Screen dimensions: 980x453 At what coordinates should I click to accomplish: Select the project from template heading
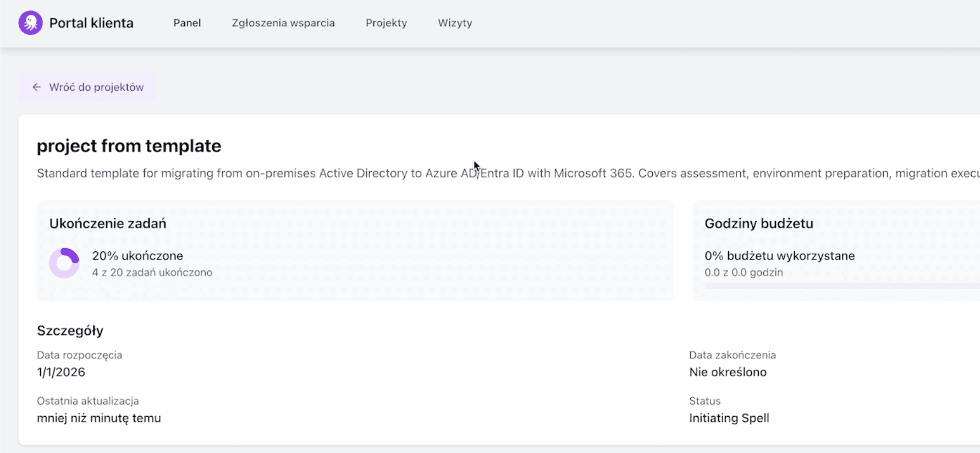click(x=129, y=146)
